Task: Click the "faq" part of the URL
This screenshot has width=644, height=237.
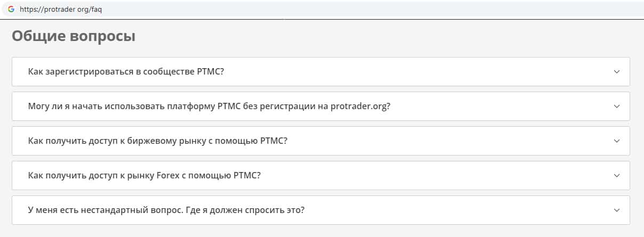Action: [96, 10]
